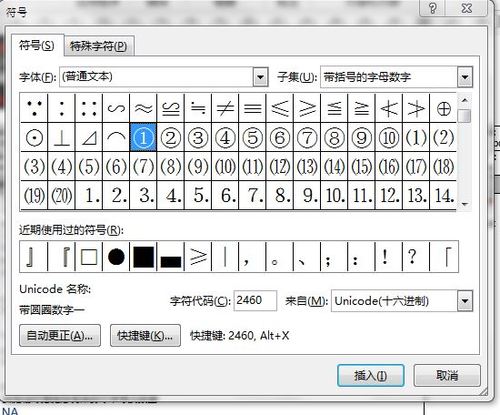Open the 子集 subset dropdown
This screenshot has height=415, width=500.
[x=465, y=77]
